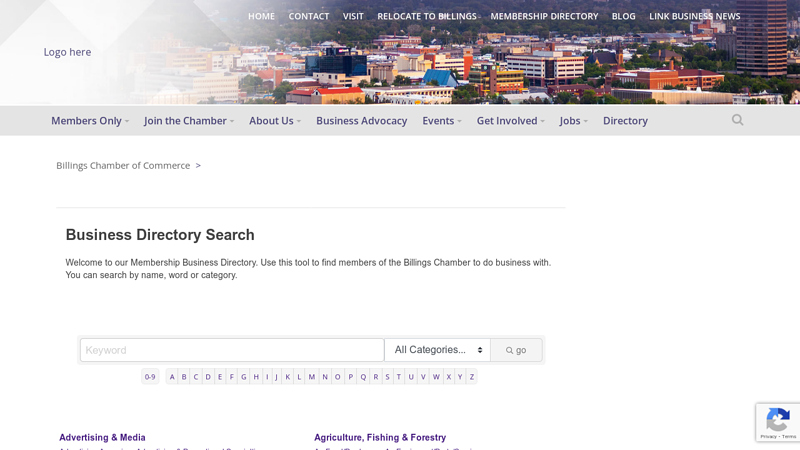Screen dimensions: 800x450
Task: Expand the About Us dropdown
Action: click(275, 121)
